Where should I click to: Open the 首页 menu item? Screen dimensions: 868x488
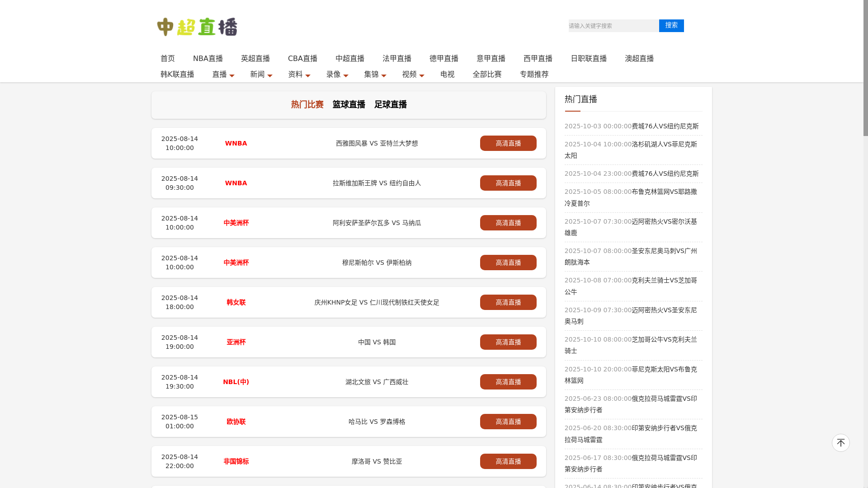point(168,58)
